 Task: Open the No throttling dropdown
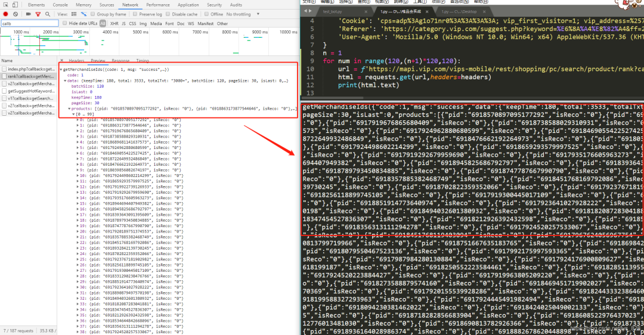243,14
